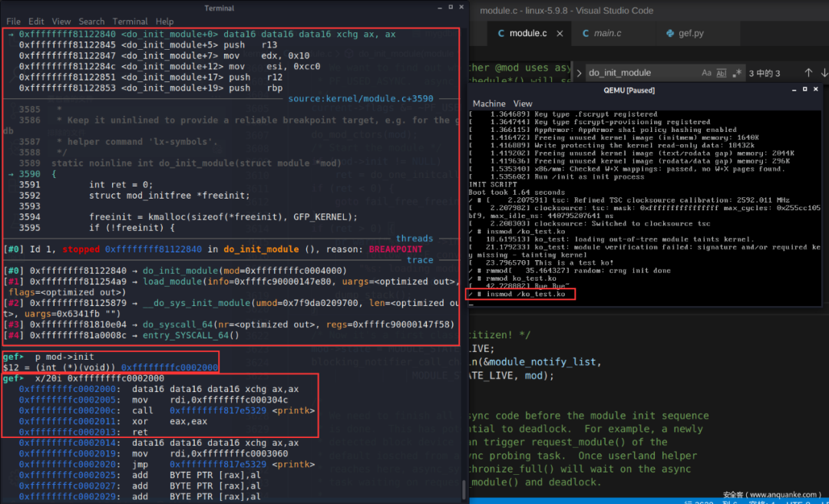Click 'jmp' instruction at 0xffffffffc0002020

[140, 464]
